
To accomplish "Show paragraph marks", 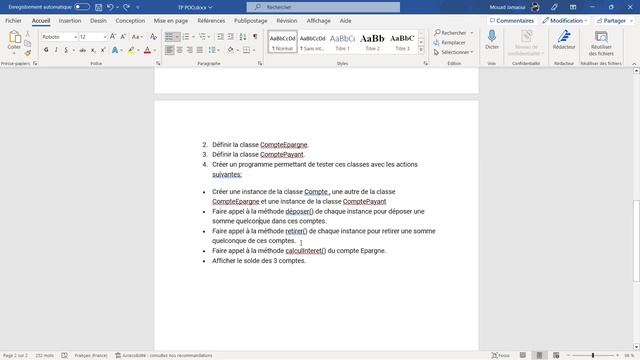I will (255, 37).
